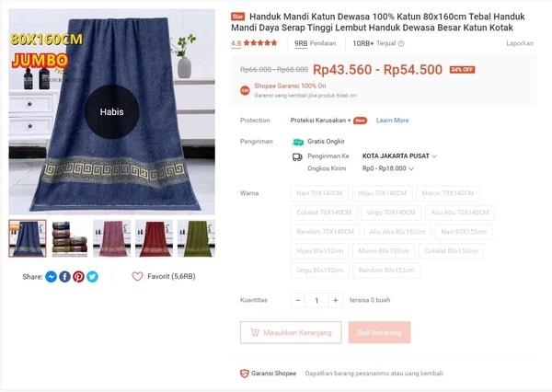This screenshot has height=392, width=552.
Task: Select Navi 70X140CM color option
Action: click(x=319, y=193)
